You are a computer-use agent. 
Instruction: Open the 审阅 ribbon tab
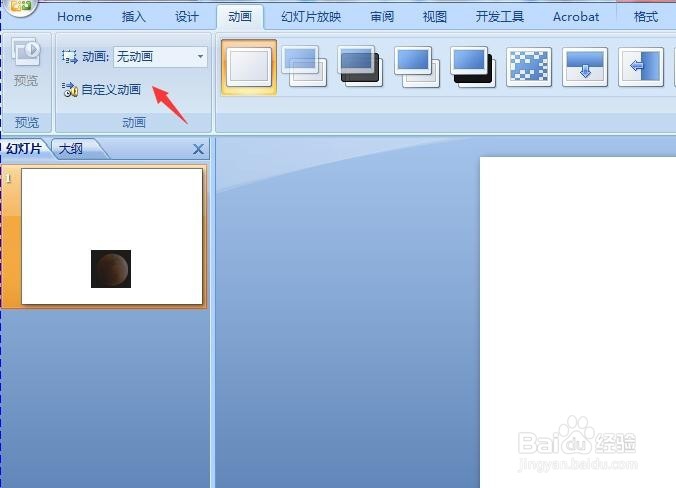pyautogui.click(x=382, y=17)
